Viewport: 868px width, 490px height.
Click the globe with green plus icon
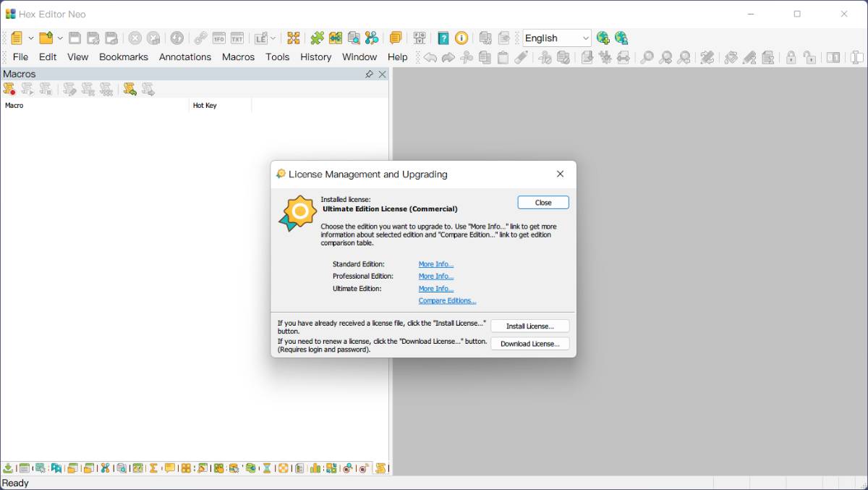603,38
